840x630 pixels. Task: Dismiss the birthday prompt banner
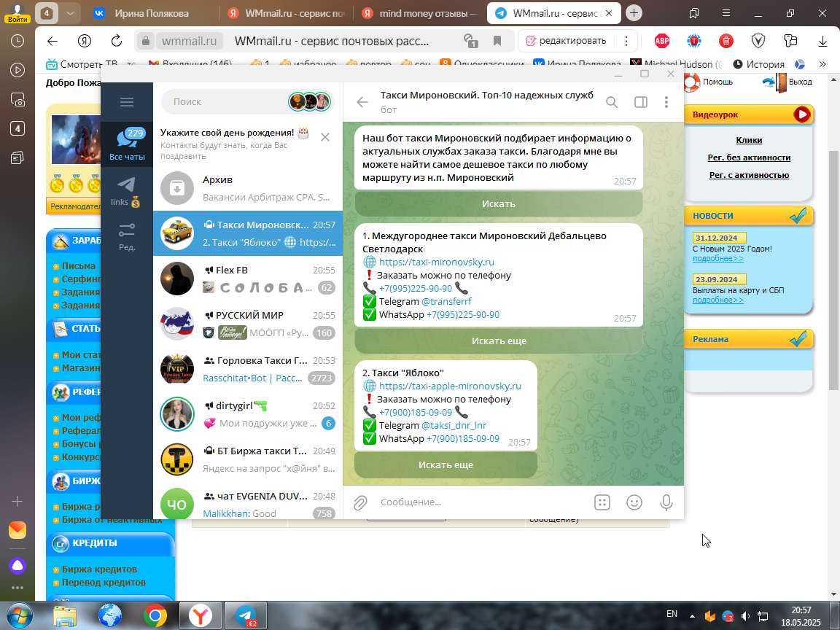(325, 137)
